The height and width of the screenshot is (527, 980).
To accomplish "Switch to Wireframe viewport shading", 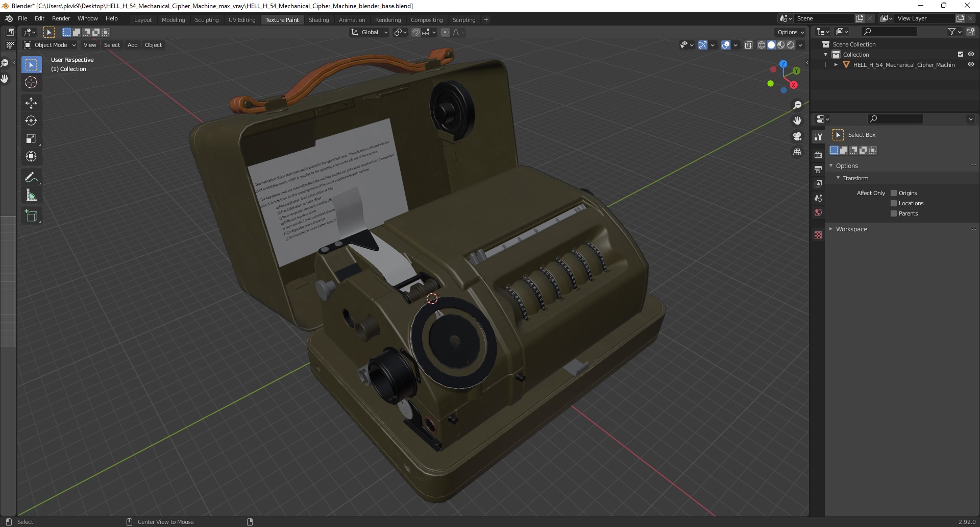I will coord(762,45).
